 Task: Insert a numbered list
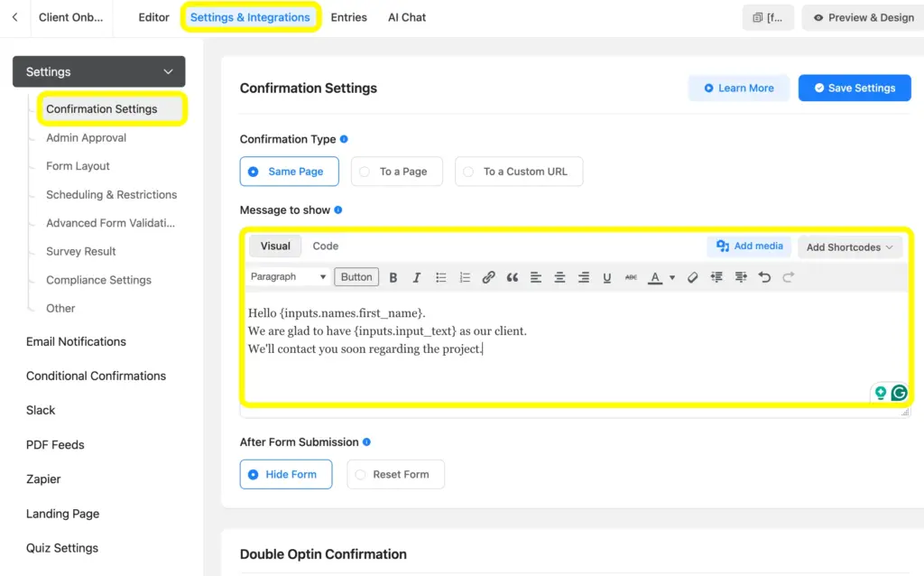click(x=465, y=277)
